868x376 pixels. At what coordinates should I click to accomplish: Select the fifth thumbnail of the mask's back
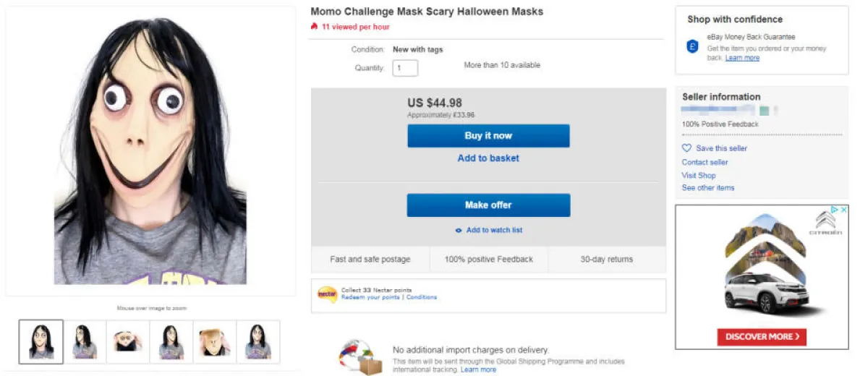pos(215,341)
